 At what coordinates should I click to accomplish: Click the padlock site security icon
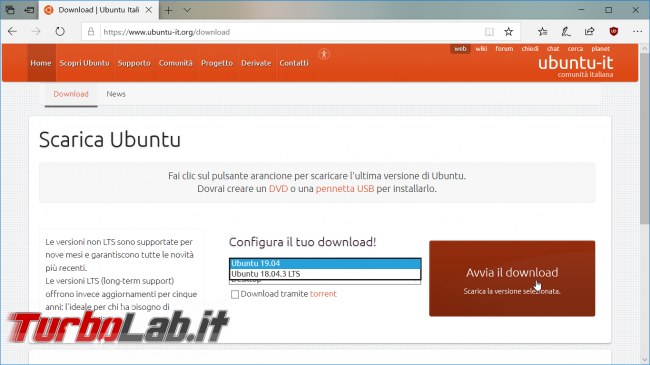[x=91, y=32]
